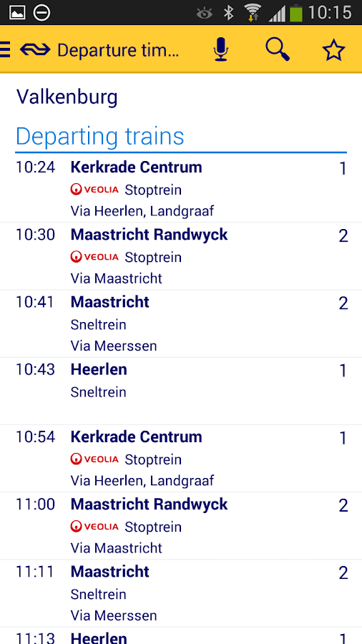362x644 pixels.
Task: Select the 10:24 Kerkrade Centrum departure
Action: [181, 189]
